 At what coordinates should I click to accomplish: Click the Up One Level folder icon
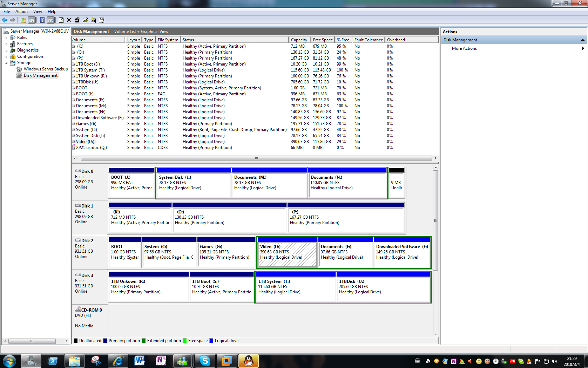[23, 20]
